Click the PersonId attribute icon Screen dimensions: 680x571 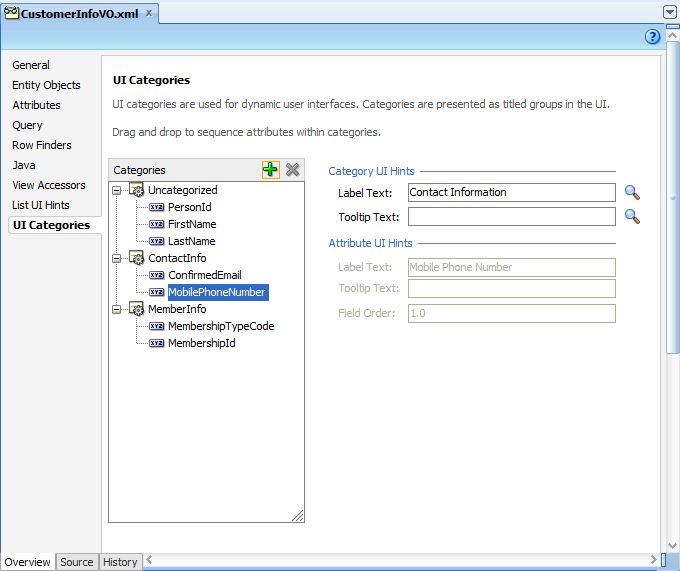(157, 207)
